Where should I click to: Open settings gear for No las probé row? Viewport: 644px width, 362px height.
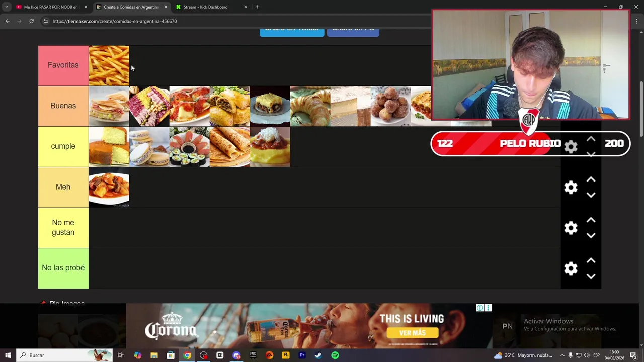click(x=571, y=268)
